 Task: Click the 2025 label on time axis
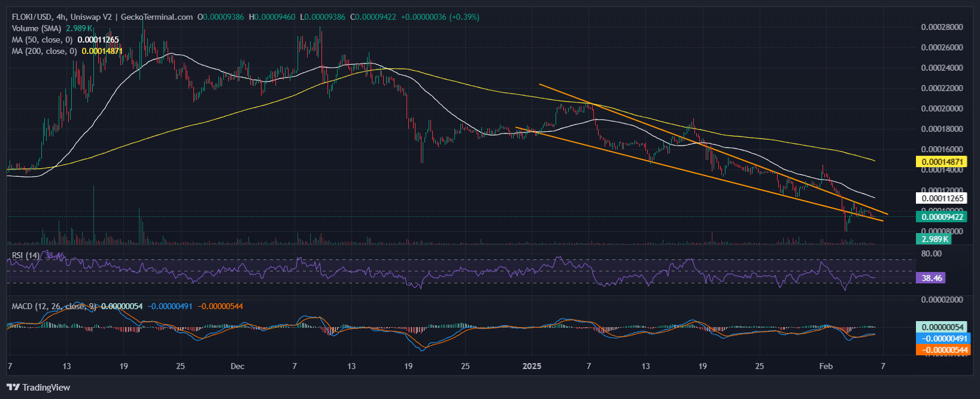pos(532,366)
